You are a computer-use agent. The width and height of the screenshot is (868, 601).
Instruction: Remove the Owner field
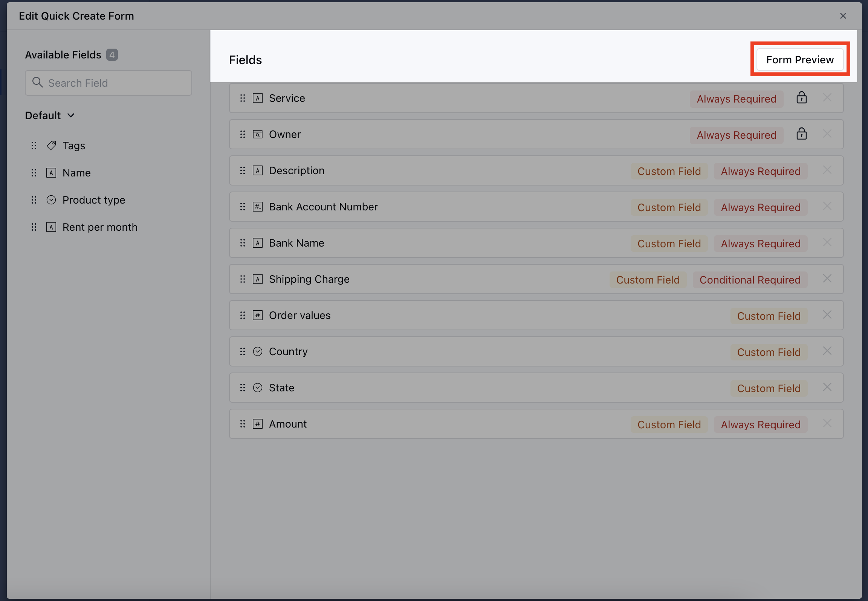[x=827, y=134]
